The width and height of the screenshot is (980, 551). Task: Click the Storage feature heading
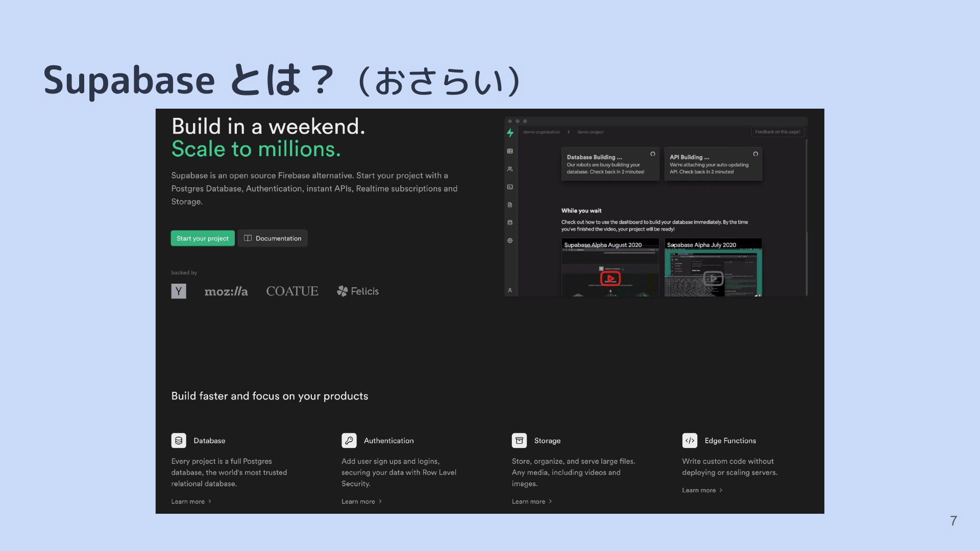point(547,441)
